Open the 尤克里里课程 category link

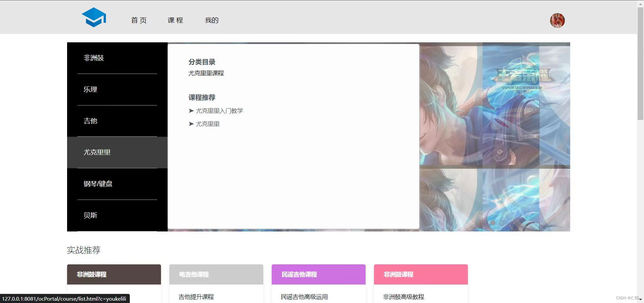[x=206, y=73]
